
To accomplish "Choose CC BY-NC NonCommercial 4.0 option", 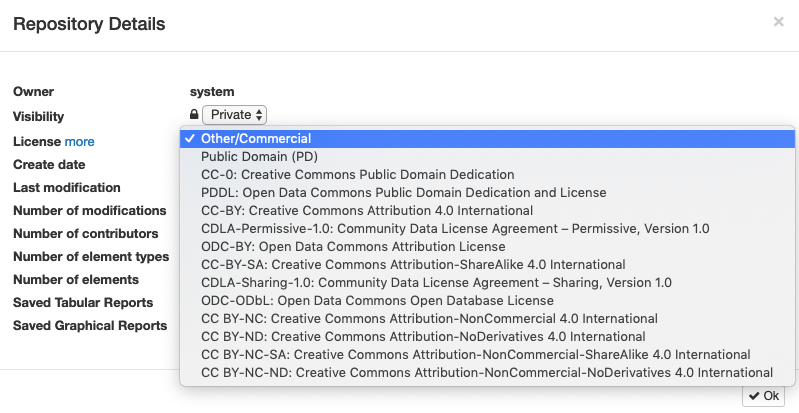I will (487, 319).
